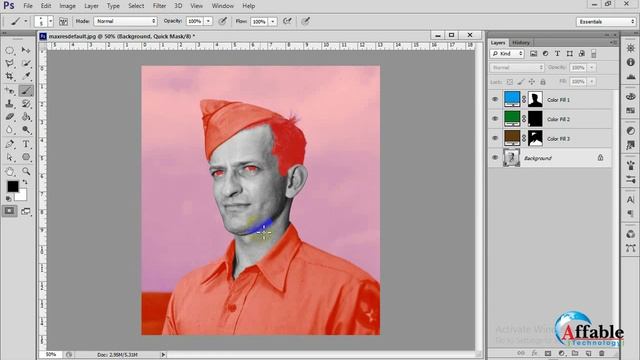The height and width of the screenshot is (360, 640).
Task: Select the Dodge tool
Action: pos(26,130)
